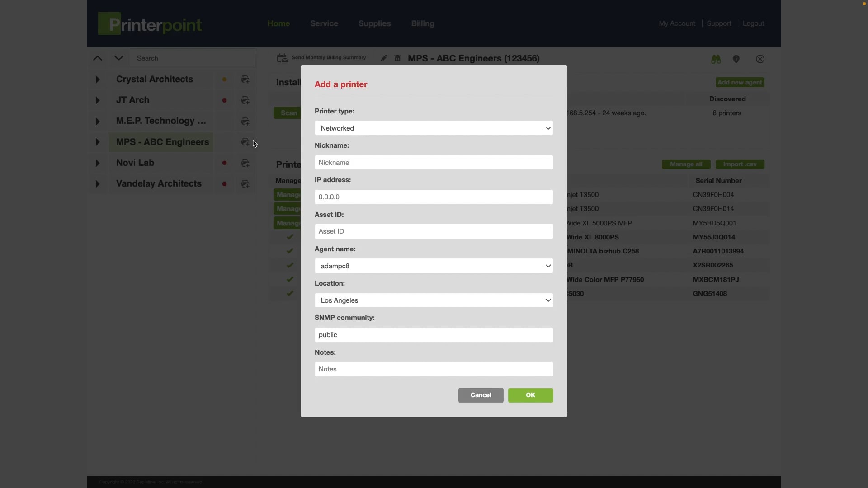
Task: Switch to the Supplies section
Action: 374,23
